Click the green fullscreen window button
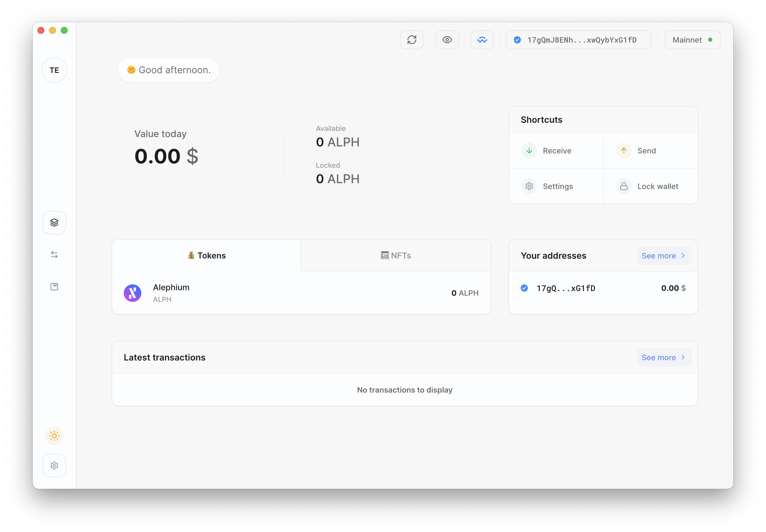The width and height of the screenshot is (766, 532). click(x=64, y=30)
